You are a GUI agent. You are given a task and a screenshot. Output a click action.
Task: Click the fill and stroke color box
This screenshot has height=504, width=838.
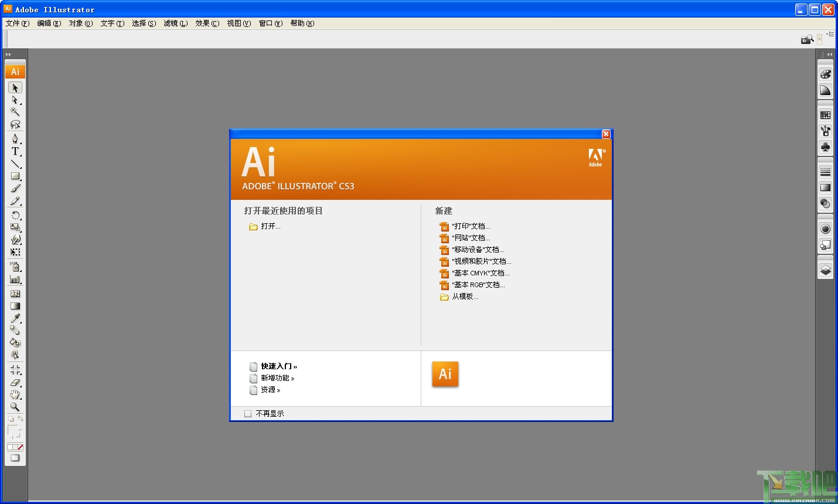(x=15, y=432)
